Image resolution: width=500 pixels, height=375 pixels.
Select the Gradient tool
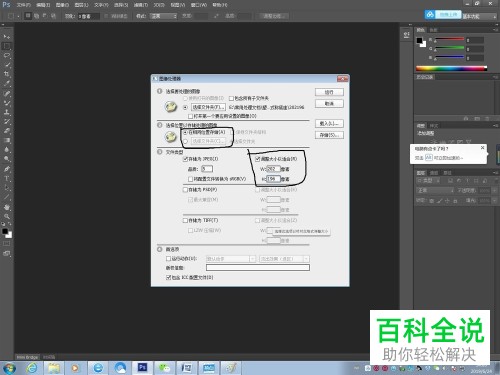point(7,140)
